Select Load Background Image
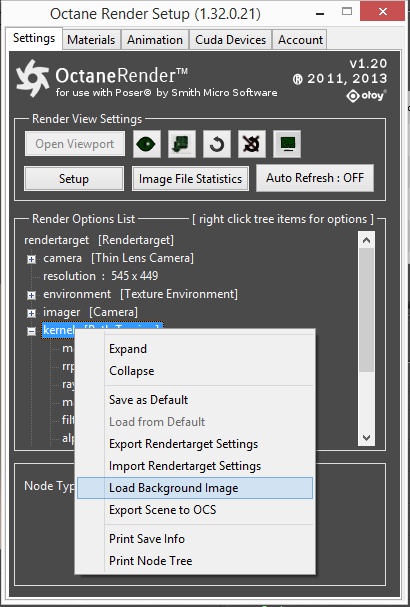Screen dimensions: 410x607 pos(195,488)
